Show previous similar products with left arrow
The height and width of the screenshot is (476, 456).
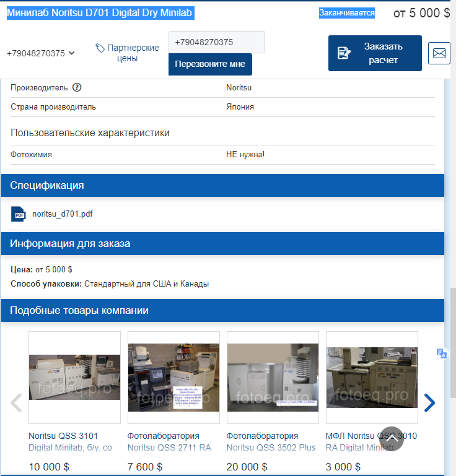coord(16,403)
